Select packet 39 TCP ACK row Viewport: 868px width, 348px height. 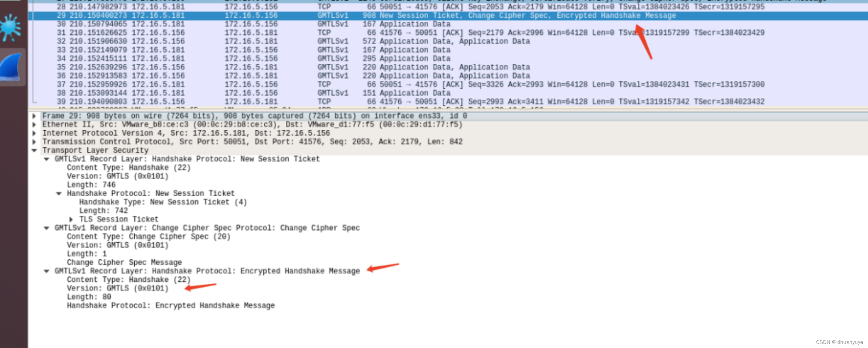click(x=448, y=102)
